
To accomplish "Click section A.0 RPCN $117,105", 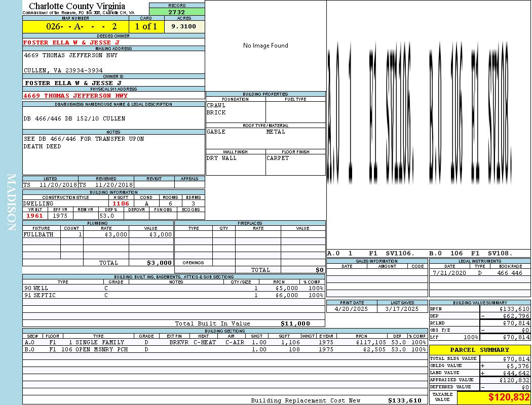I will point(371,343).
